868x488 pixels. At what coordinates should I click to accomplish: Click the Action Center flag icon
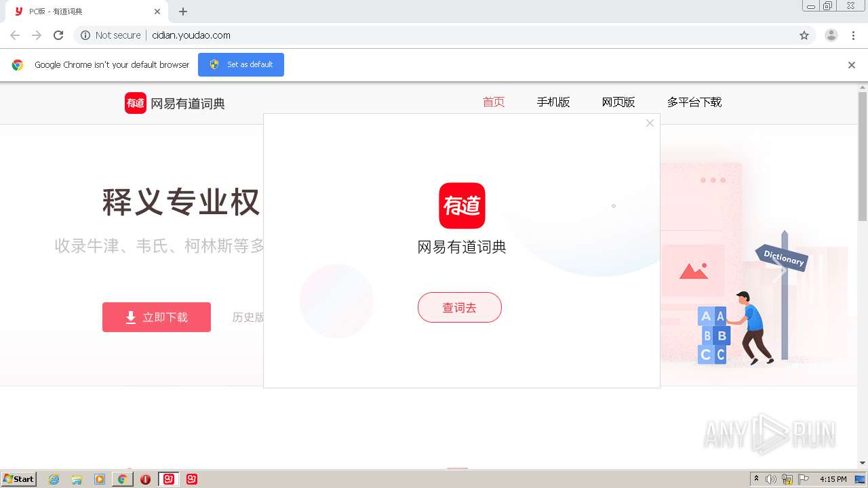[804, 479]
